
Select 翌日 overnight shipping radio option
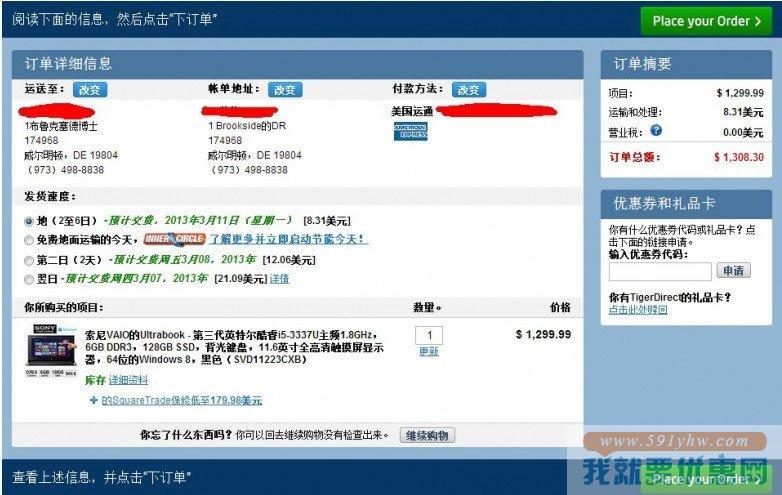[x=29, y=279]
